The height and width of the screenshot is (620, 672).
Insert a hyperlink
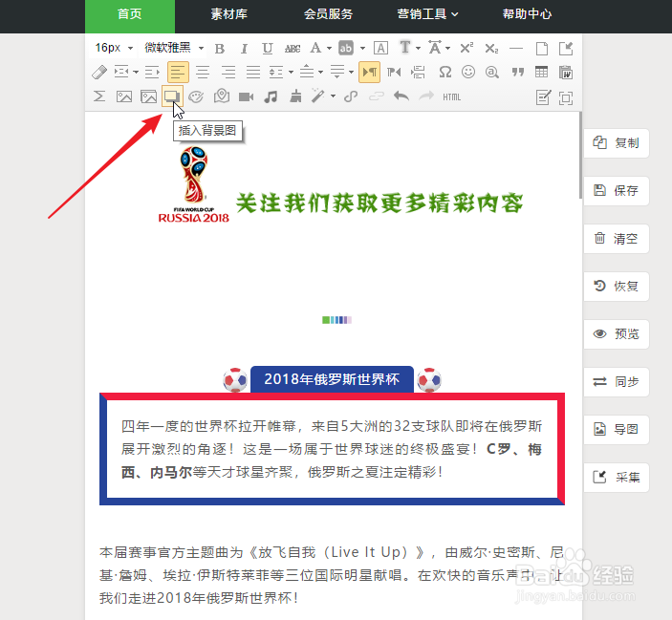click(351, 96)
